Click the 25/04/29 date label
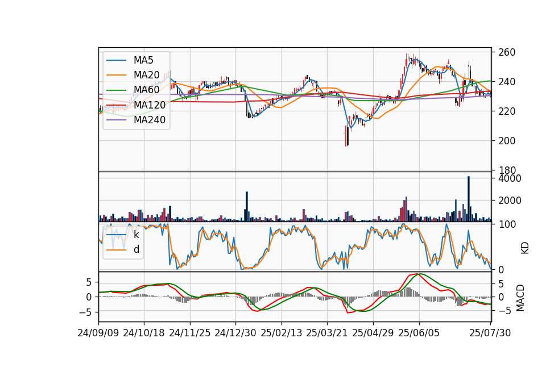The height and width of the screenshot is (392, 546). 373,333
